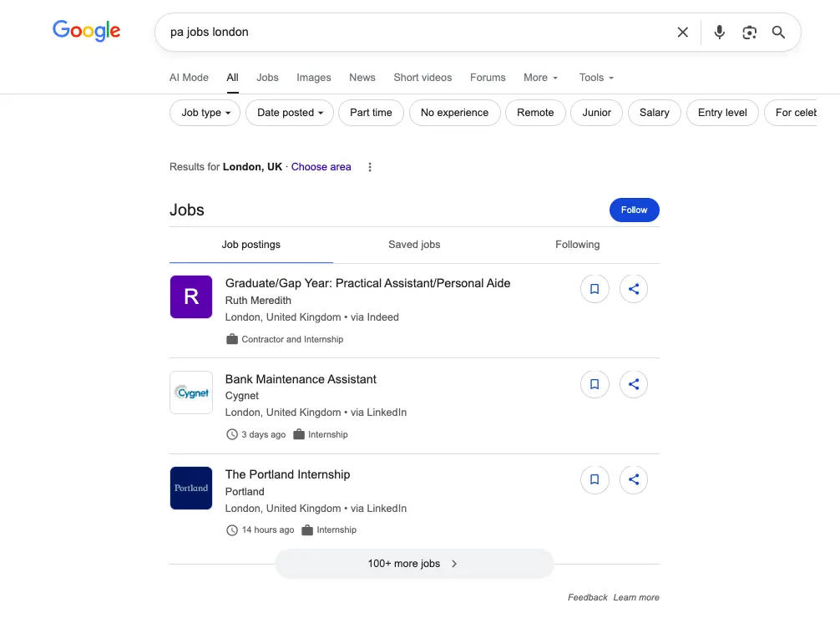840x618 pixels.
Task: Click the 14 hours ago posting time
Action: pyautogui.click(x=268, y=530)
